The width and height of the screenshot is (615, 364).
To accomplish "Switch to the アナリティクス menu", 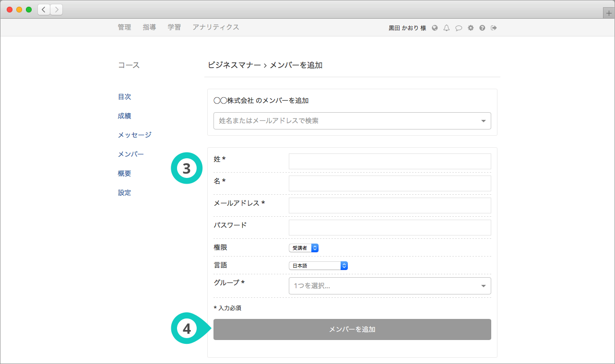I will tap(215, 27).
